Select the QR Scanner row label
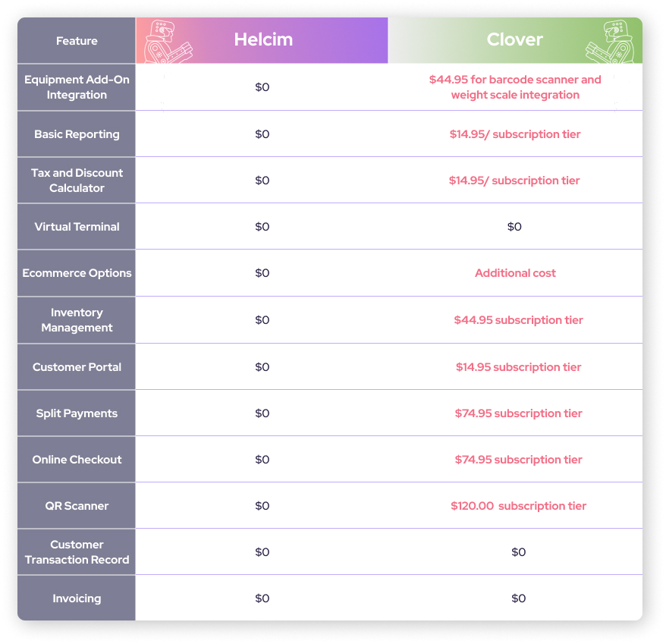666x644 pixels. [77, 506]
